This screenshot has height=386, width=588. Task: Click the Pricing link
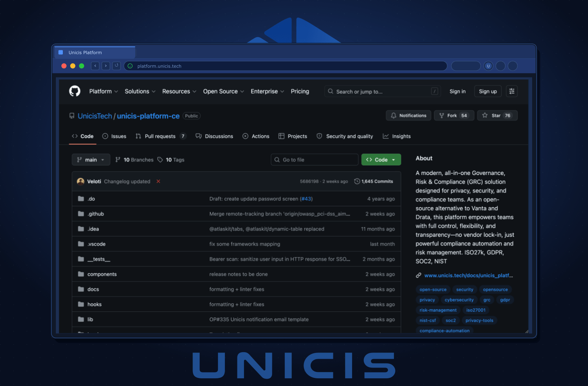[300, 91]
